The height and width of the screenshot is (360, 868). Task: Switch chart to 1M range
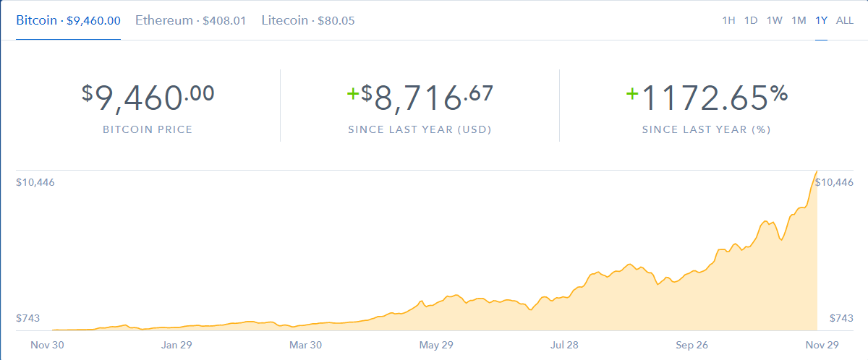pos(799,20)
